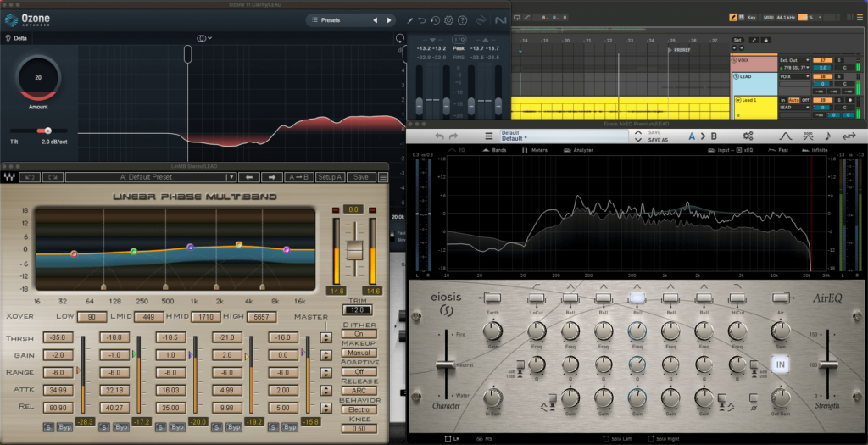Switch AirEQ display to Meters
This screenshot has width=868, height=445.
point(534,150)
